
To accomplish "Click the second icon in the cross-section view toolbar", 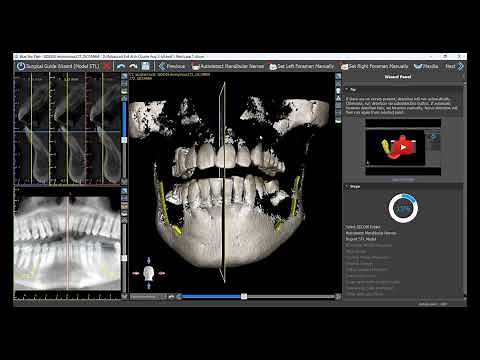I will [x=124, y=84].
